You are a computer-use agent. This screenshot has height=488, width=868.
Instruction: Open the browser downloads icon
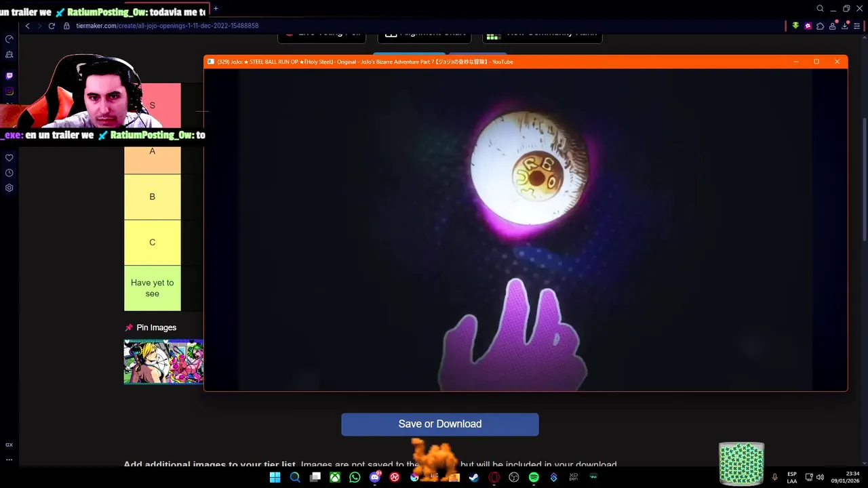point(846,26)
